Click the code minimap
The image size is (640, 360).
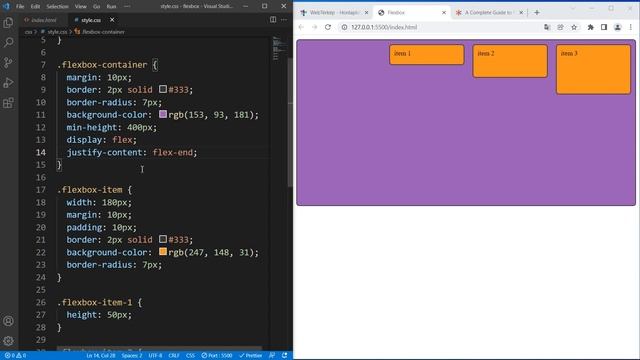(279, 48)
